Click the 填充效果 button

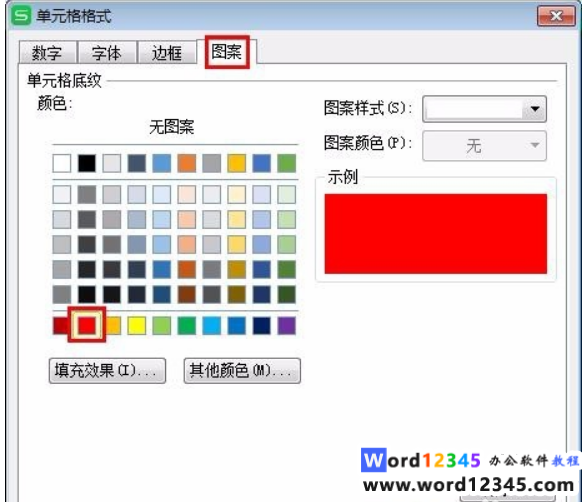pos(107,371)
